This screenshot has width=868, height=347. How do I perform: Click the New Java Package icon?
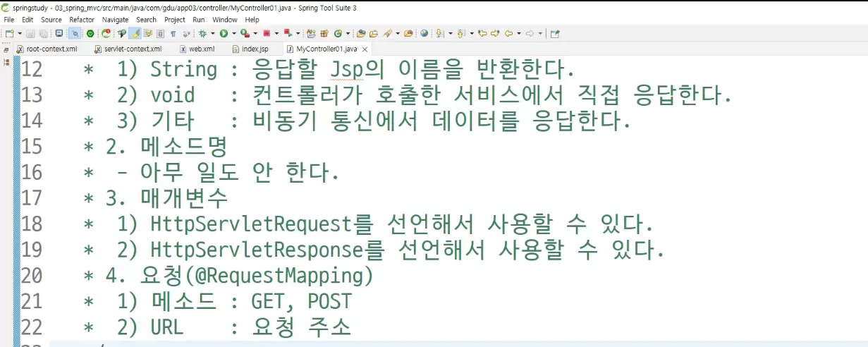[x=324, y=33]
